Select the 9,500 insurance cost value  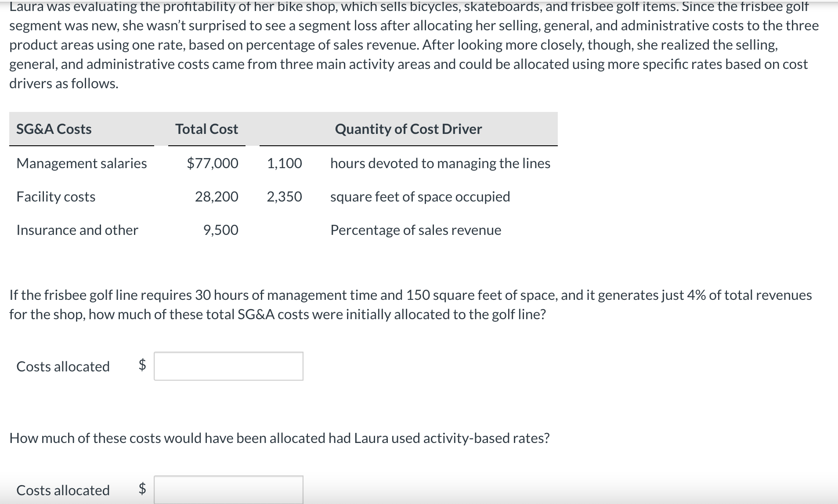[x=221, y=230]
